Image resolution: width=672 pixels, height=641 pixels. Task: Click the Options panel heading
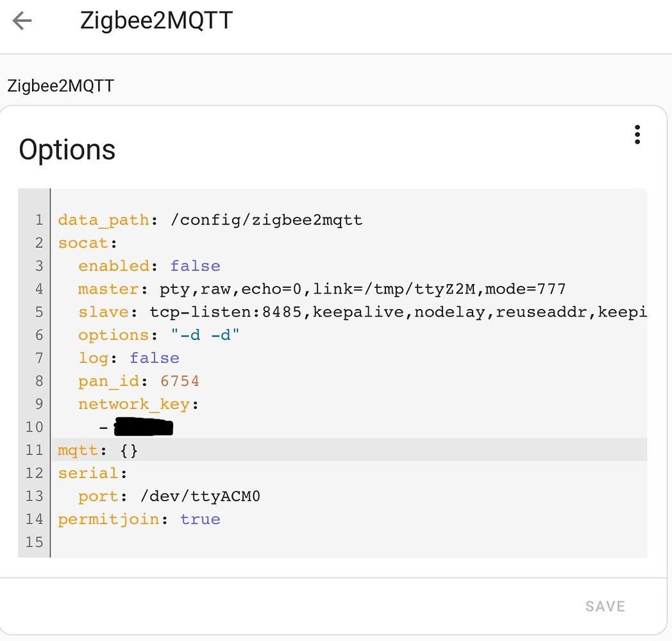(67, 149)
